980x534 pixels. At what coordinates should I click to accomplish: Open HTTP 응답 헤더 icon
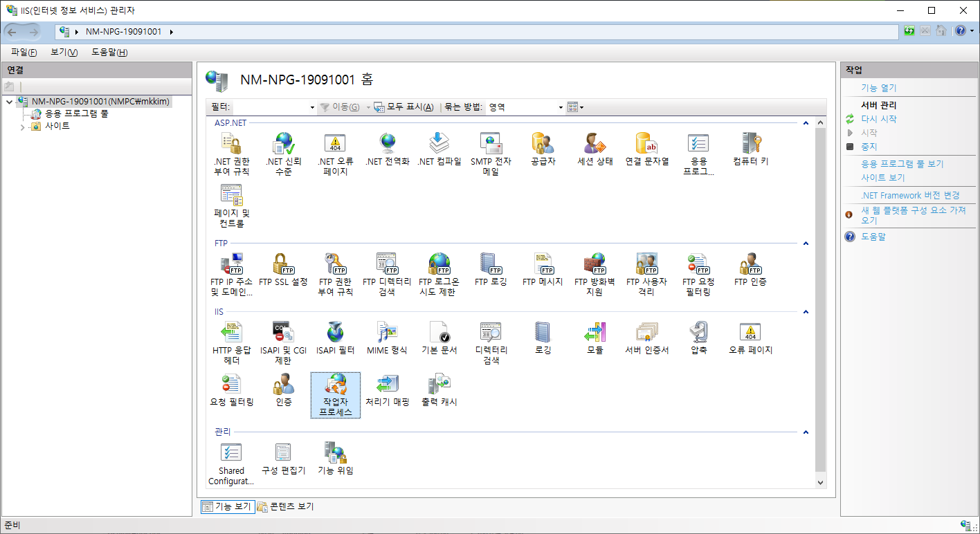click(231, 344)
